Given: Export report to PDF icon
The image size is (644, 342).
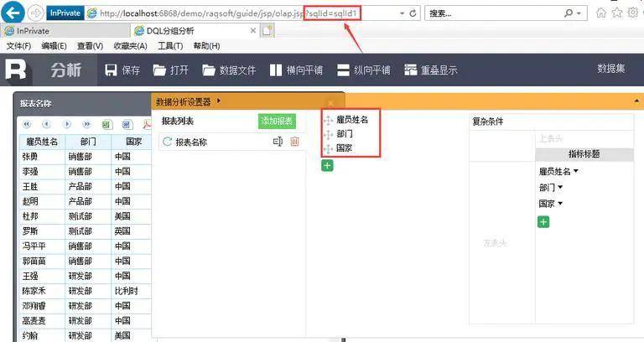Looking at the screenshot, I should [x=147, y=124].
